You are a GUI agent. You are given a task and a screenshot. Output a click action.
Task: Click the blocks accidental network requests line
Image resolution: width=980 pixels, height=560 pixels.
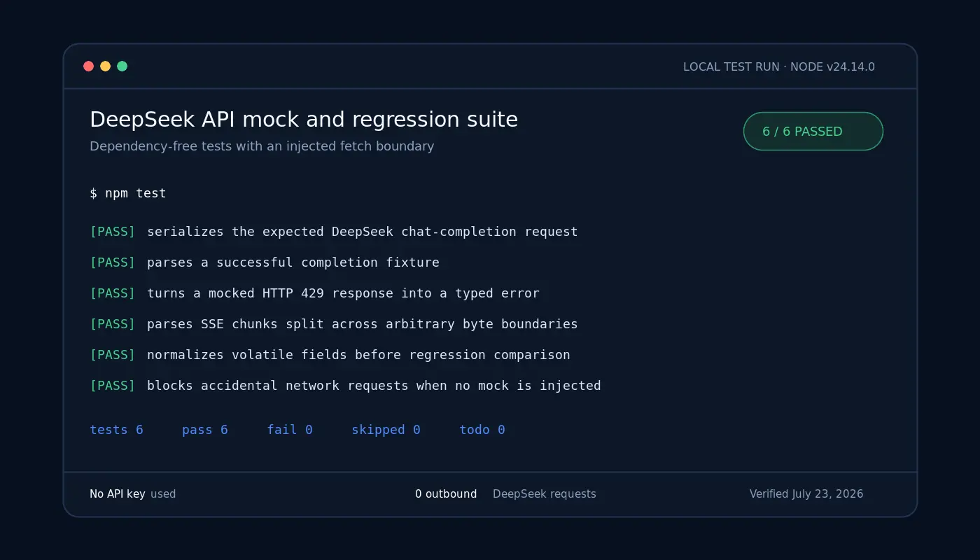pos(345,386)
